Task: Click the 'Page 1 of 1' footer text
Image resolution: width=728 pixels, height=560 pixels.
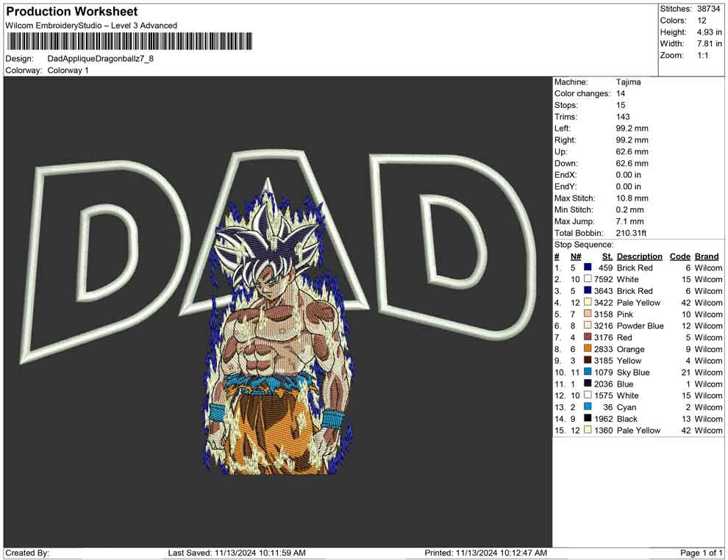Action: click(x=701, y=553)
